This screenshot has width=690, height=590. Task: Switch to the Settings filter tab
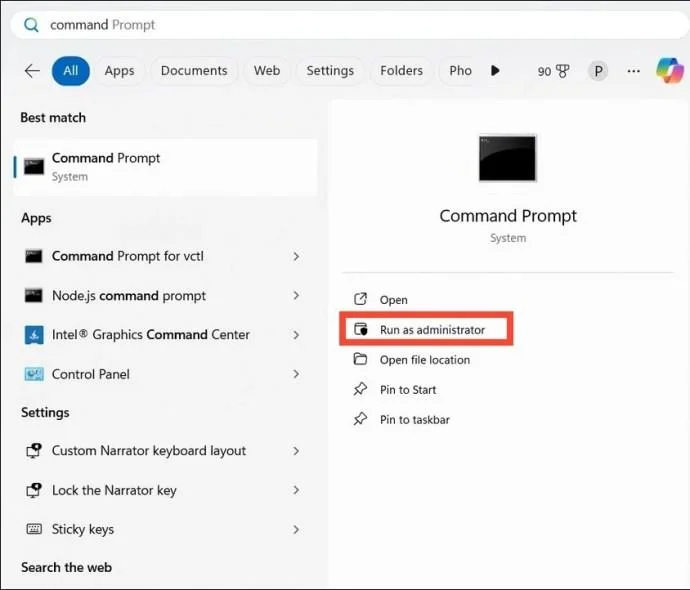click(x=330, y=71)
